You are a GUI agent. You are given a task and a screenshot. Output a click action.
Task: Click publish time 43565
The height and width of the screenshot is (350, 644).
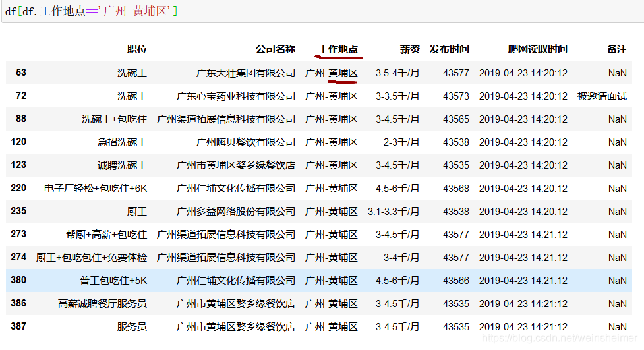pyautogui.click(x=456, y=119)
